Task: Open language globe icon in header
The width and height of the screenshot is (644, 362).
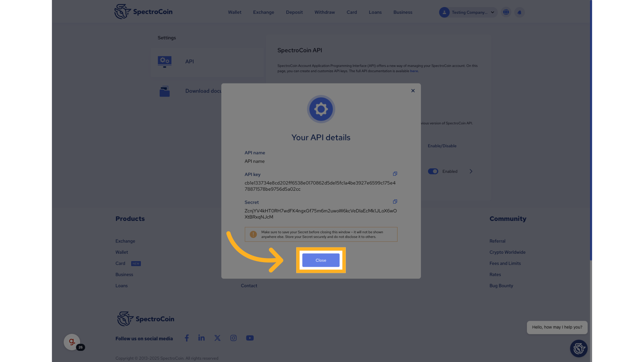Action: pos(506,12)
